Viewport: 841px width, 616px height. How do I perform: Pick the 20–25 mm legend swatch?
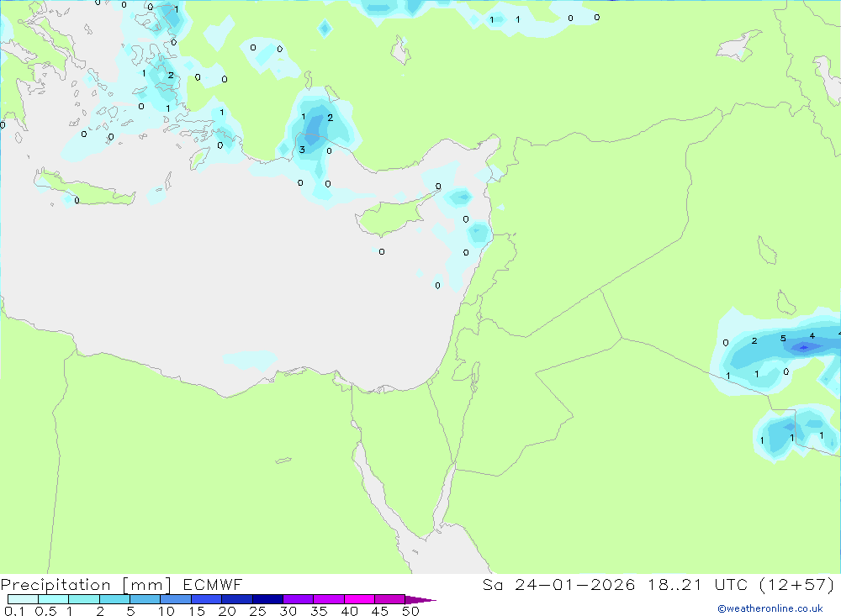(x=237, y=599)
